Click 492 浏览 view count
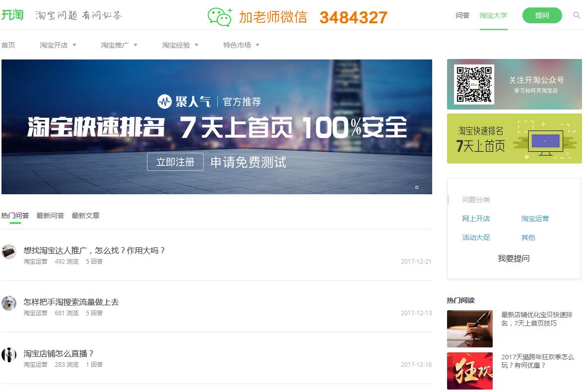 (x=66, y=262)
